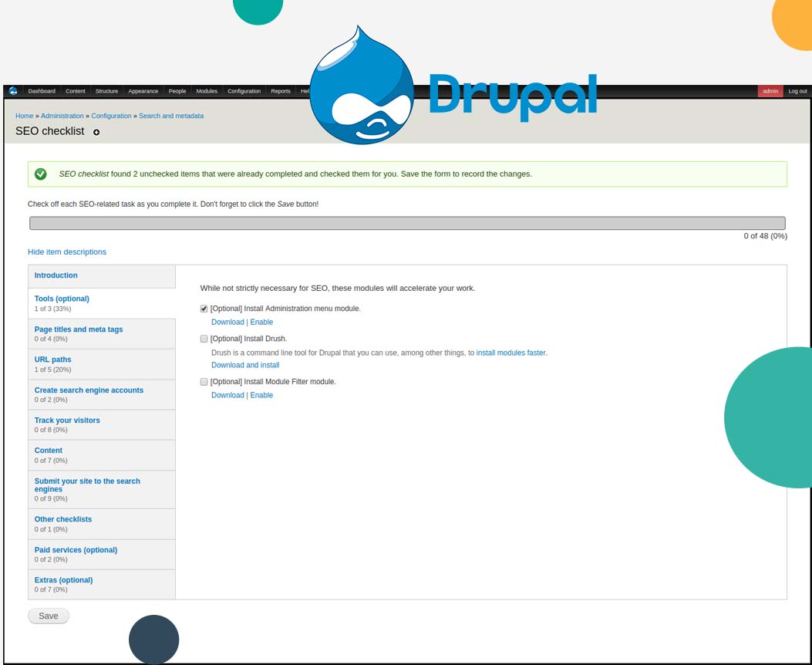Click Enable link for Module Filter module

(x=261, y=395)
